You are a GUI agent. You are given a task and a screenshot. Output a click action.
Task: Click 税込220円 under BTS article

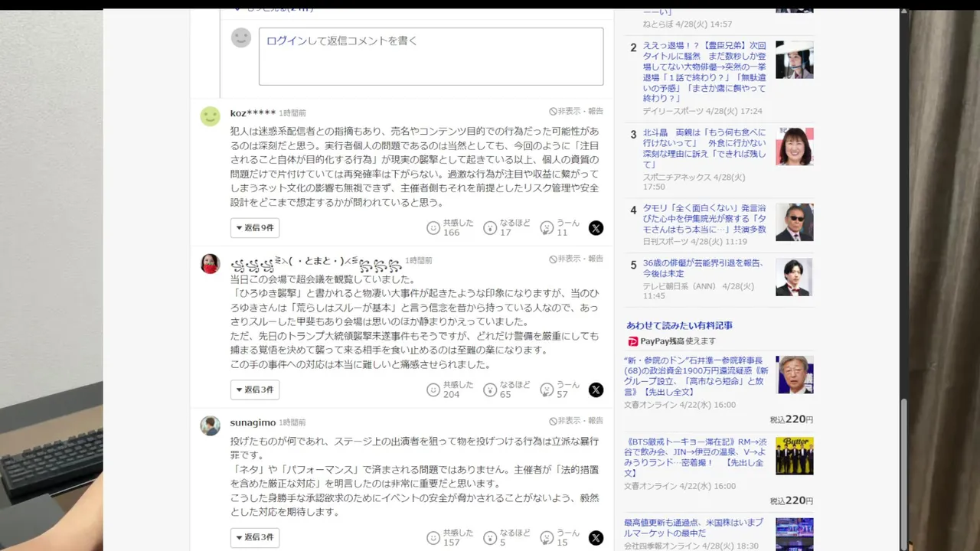(792, 500)
